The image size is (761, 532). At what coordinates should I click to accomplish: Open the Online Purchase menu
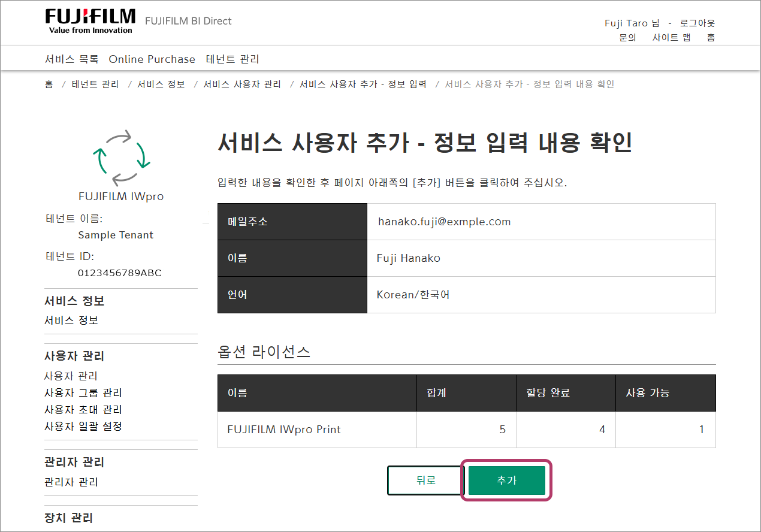[152, 59]
